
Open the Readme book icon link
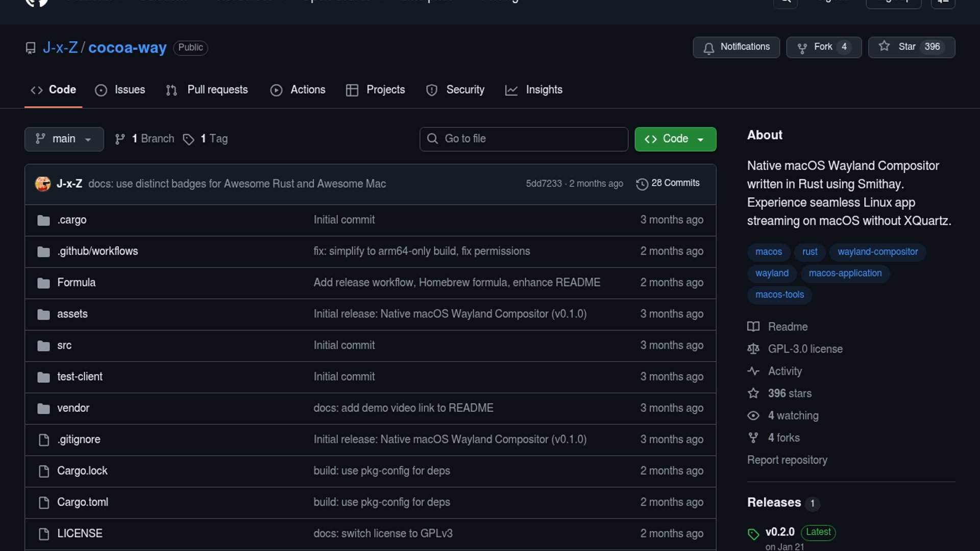(753, 327)
